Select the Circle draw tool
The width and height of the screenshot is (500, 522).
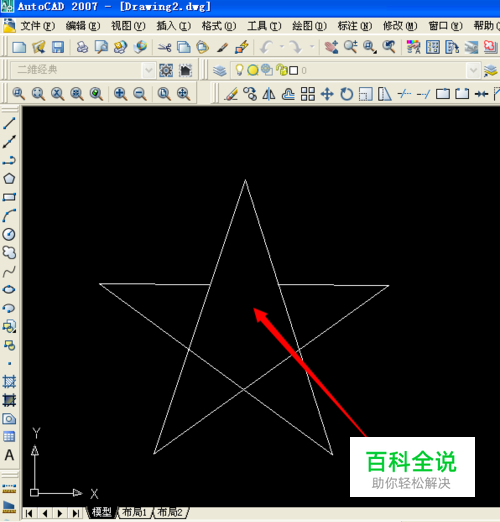(x=9, y=234)
